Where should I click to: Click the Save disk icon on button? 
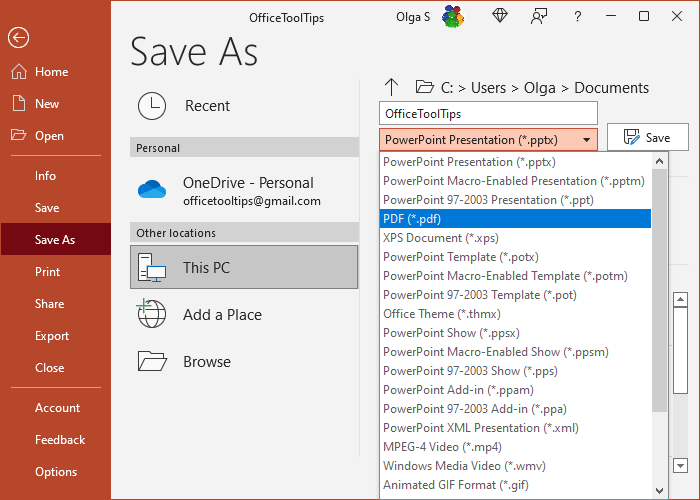[631, 137]
